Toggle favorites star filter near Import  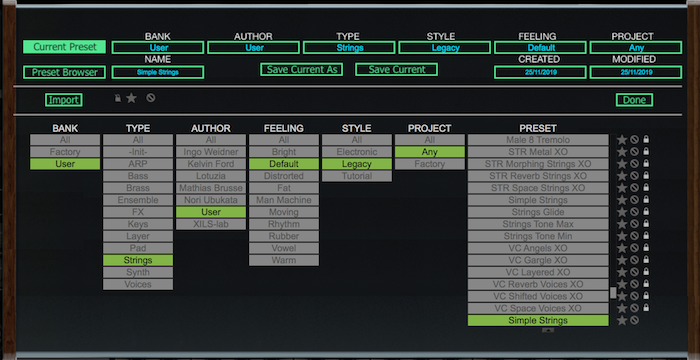(131, 98)
